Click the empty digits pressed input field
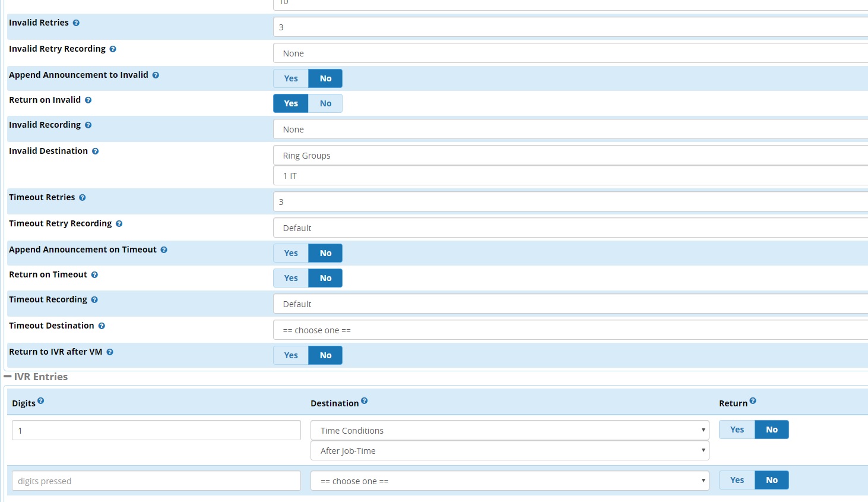The image size is (868, 502). click(156, 481)
